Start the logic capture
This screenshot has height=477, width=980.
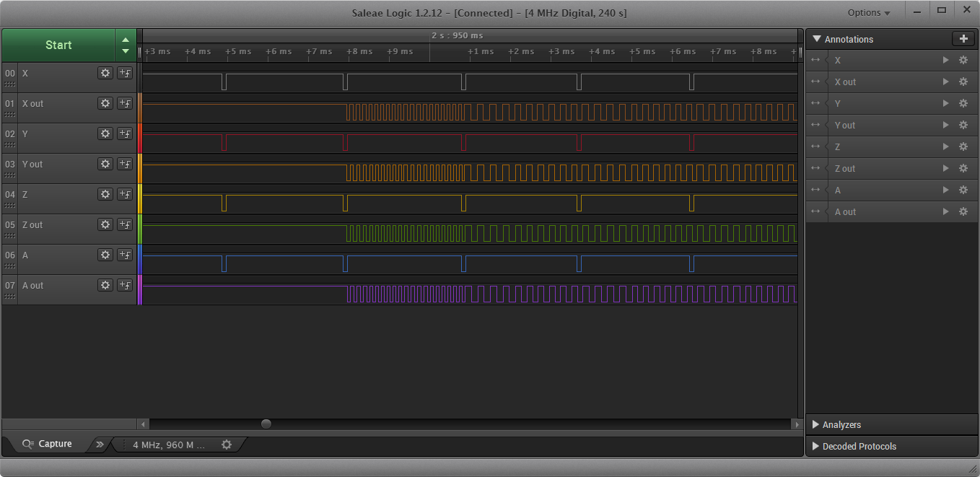pyautogui.click(x=58, y=45)
